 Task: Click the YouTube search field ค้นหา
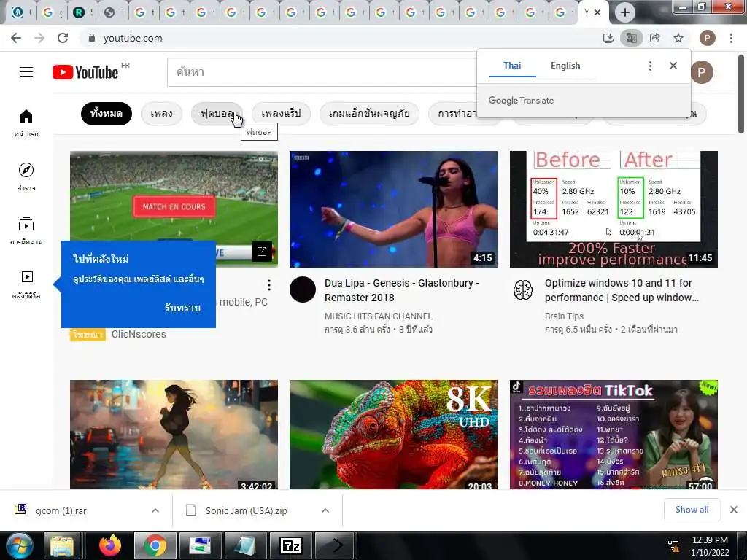(x=322, y=72)
